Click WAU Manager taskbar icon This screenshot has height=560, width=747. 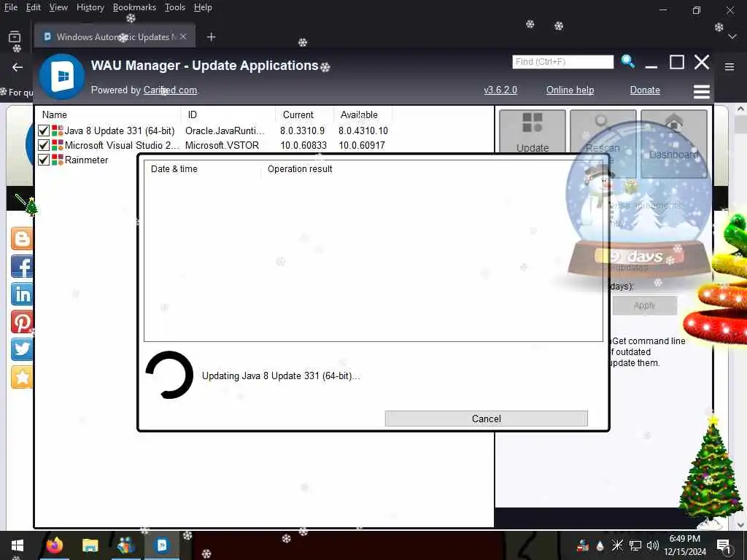coord(162,545)
